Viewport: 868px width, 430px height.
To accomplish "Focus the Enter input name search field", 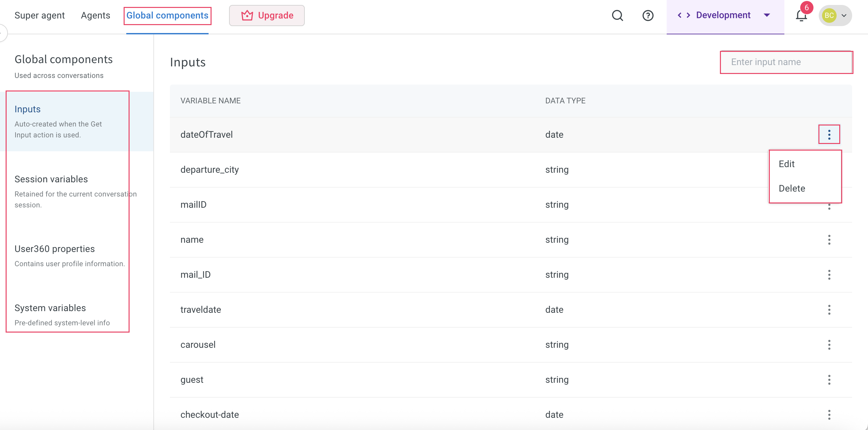I will coord(786,62).
